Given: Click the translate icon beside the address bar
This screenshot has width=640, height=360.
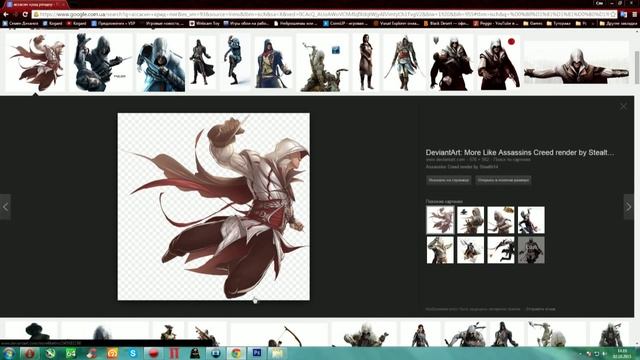Looking at the screenshot, I should [x=624, y=14].
